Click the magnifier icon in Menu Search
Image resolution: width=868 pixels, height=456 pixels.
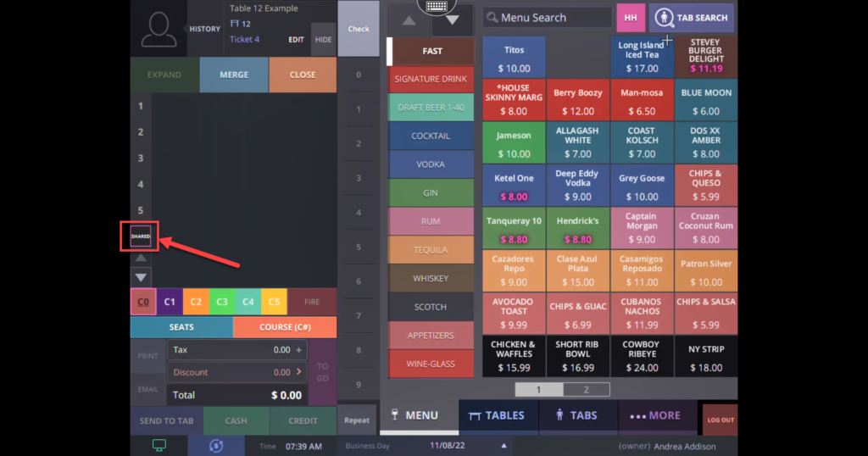tap(491, 18)
